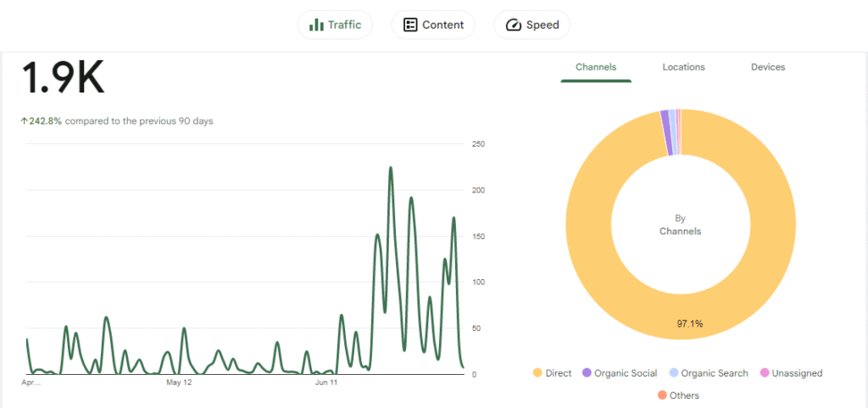Screen dimensions: 868x408
Task: Click the green up arrow beside 242.8%
Action: click(x=24, y=121)
